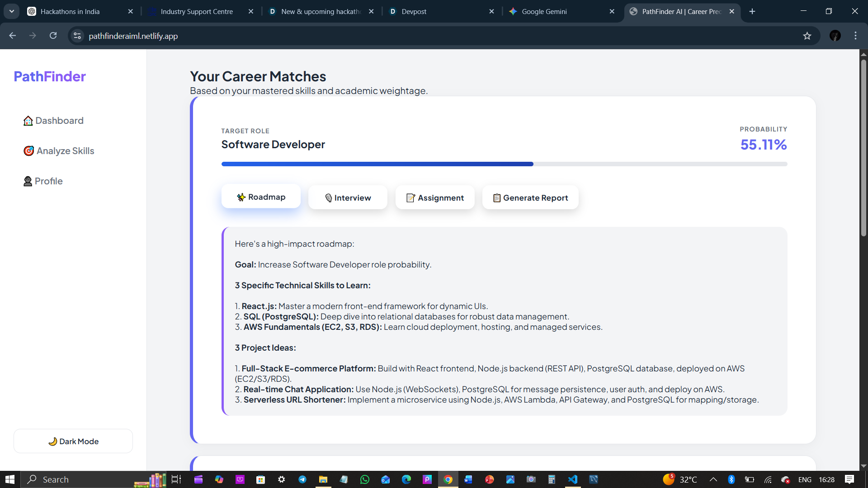Viewport: 868px width, 488px height.
Task: View site information icon in address bar
Action: click(77, 36)
